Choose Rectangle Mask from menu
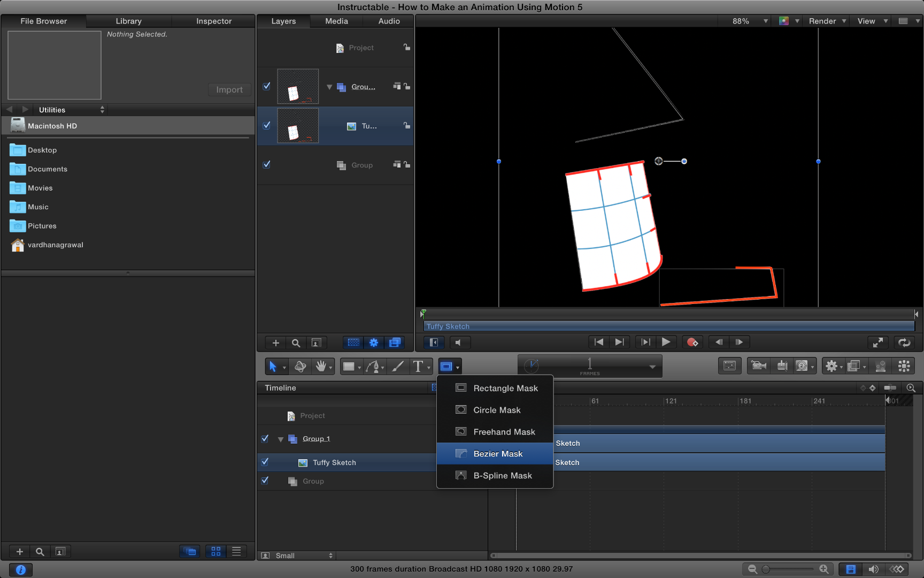This screenshot has height=578, width=924. 495,388
